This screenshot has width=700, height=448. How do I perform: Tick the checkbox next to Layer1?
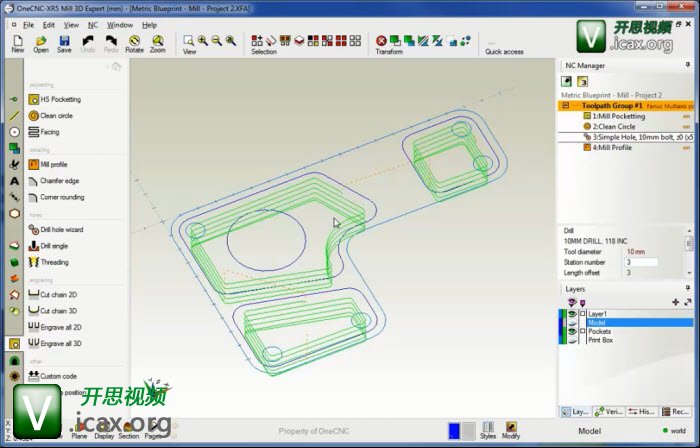[582, 314]
